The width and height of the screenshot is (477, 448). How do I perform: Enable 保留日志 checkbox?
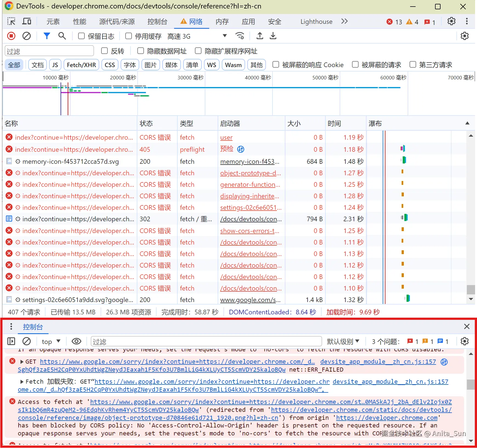(81, 36)
